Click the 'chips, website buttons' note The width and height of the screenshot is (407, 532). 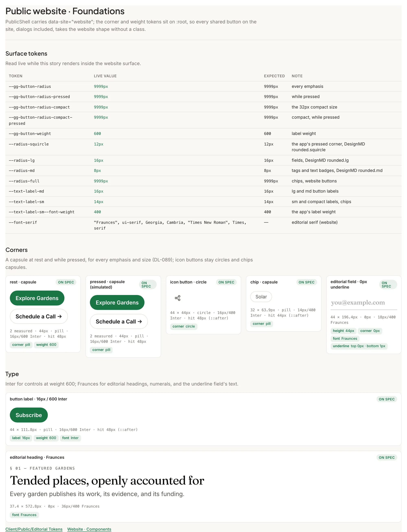click(x=314, y=181)
